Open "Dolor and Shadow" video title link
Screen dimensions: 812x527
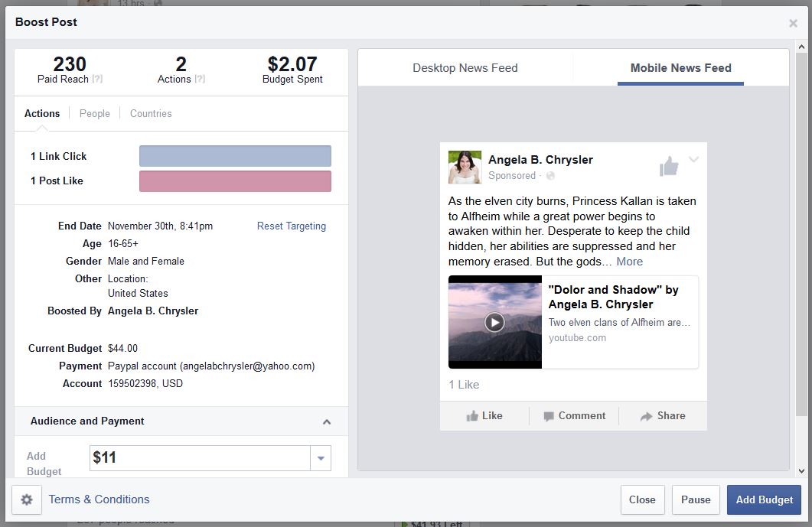click(613, 297)
